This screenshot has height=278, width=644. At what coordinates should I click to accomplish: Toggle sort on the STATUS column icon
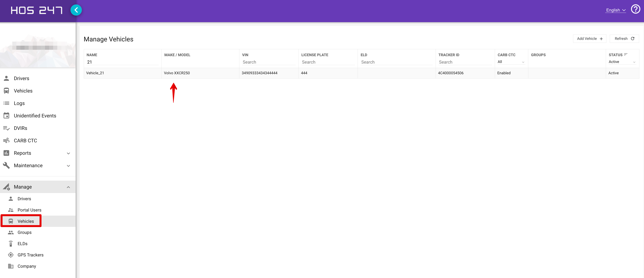tap(626, 54)
